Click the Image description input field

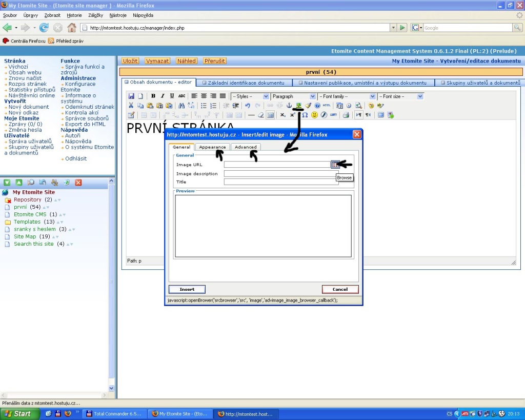click(x=281, y=174)
